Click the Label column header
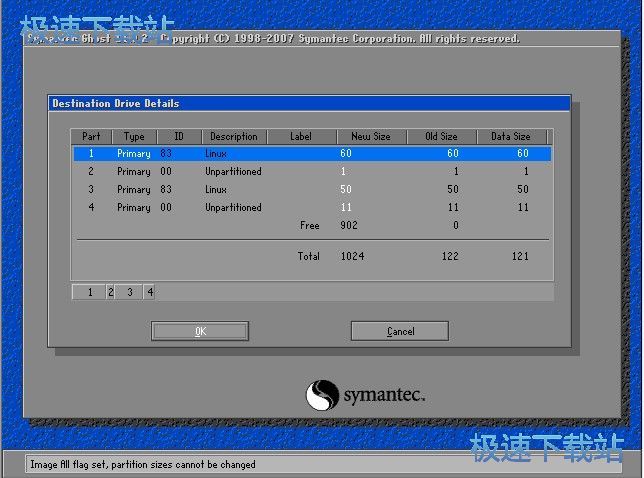The height and width of the screenshot is (478, 644). click(301, 136)
